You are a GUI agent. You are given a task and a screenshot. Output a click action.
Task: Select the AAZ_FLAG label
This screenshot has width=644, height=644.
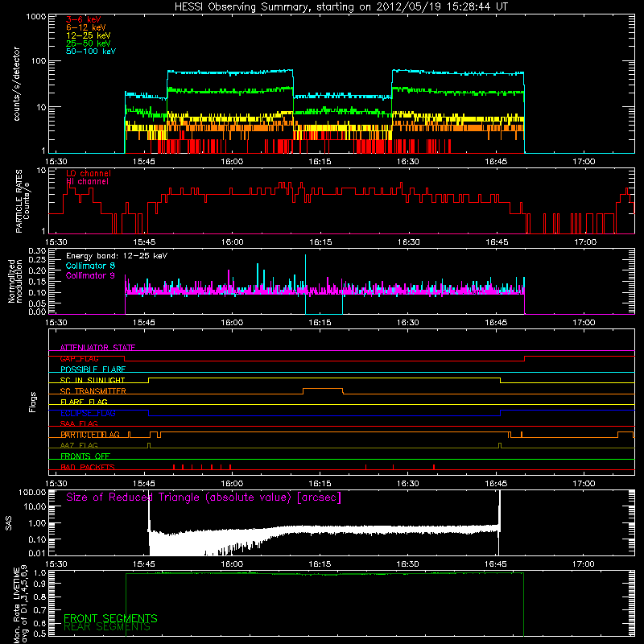point(79,445)
